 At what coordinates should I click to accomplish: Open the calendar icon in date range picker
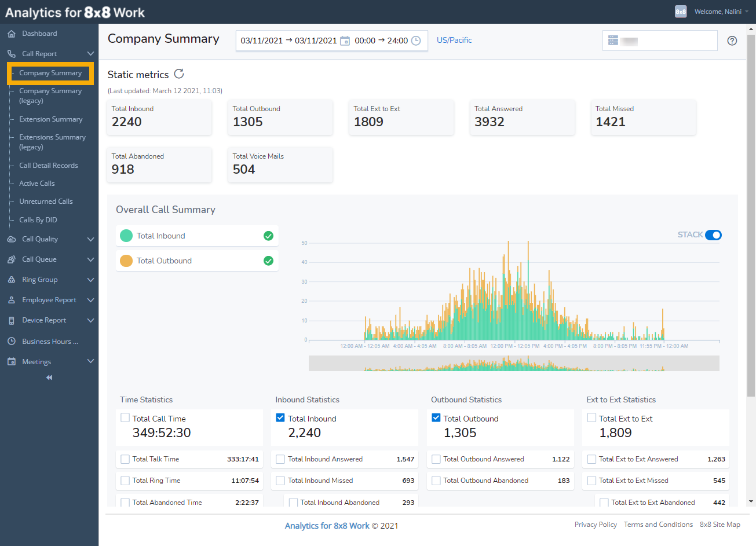pos(344,41)
